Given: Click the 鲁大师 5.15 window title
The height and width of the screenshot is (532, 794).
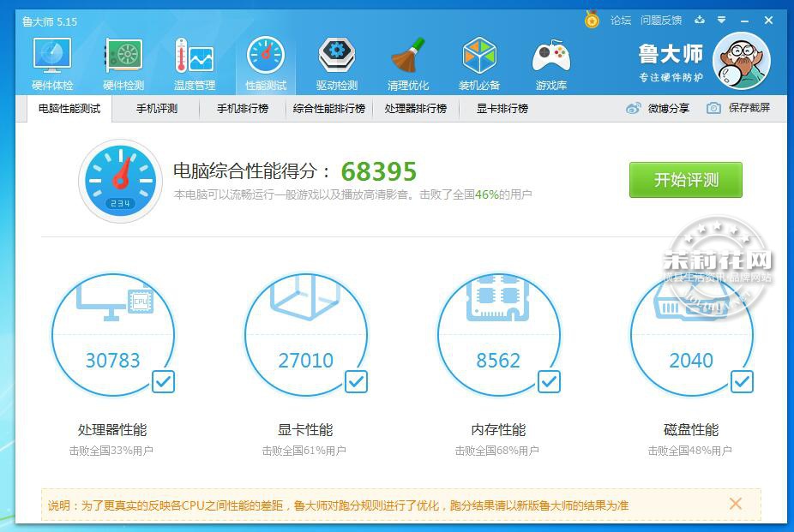Looking at the screenshot, I should [50, 21].
